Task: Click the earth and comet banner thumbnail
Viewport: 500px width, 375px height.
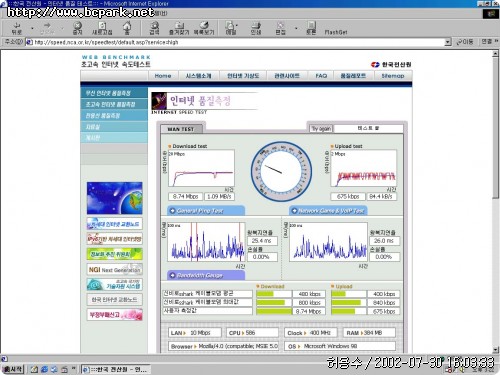Action: [114, 198]
